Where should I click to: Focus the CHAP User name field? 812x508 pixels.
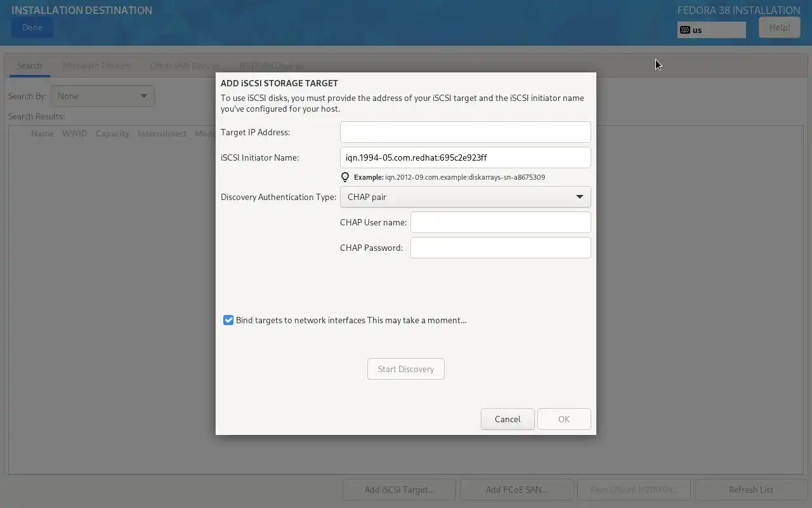pos(501,222)
